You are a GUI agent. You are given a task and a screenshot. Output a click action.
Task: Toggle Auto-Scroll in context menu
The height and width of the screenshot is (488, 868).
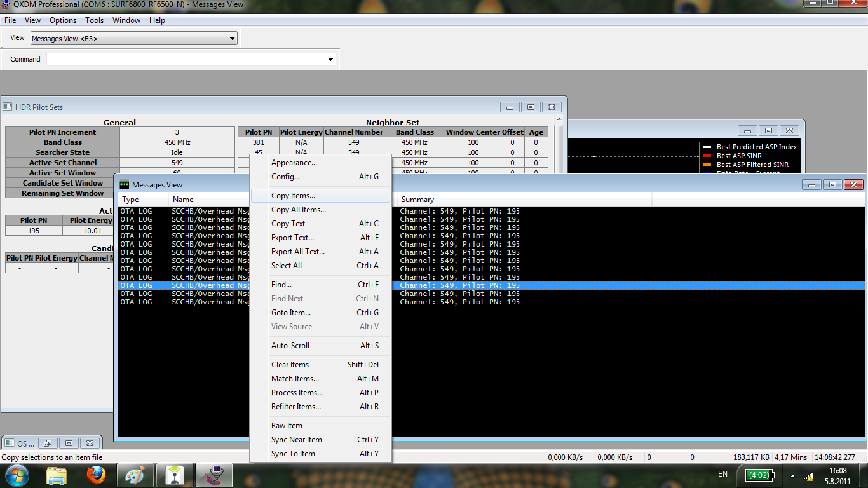click(320, 346)
